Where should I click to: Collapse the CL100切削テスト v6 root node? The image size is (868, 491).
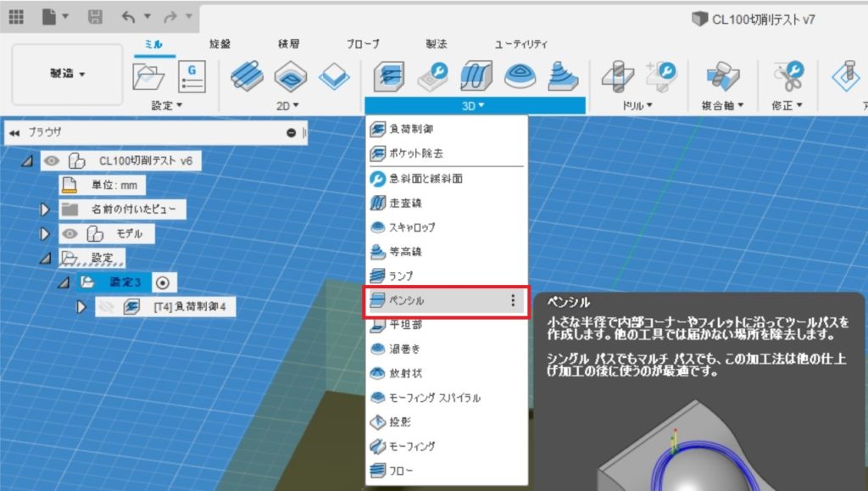point(27,161)
